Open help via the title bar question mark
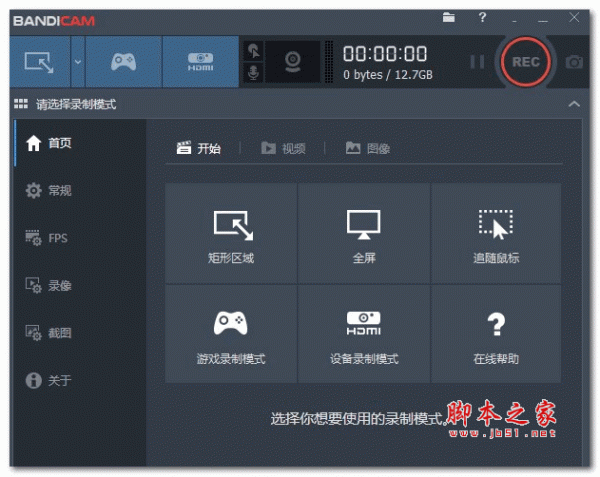This screenshot has height=477, width=600. (482, 17)
